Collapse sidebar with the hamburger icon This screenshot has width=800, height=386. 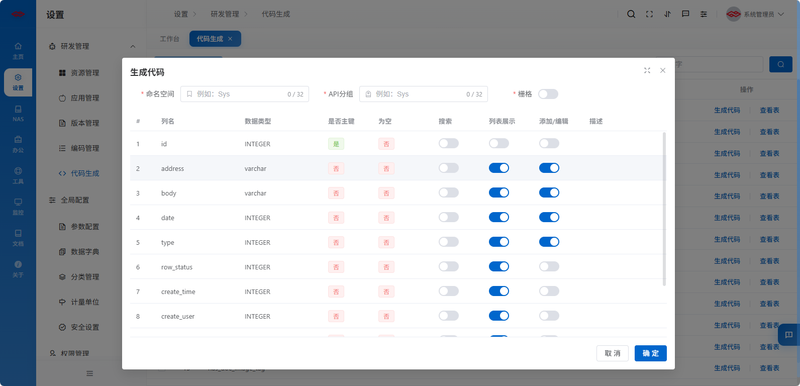click(x=90, y=373)
